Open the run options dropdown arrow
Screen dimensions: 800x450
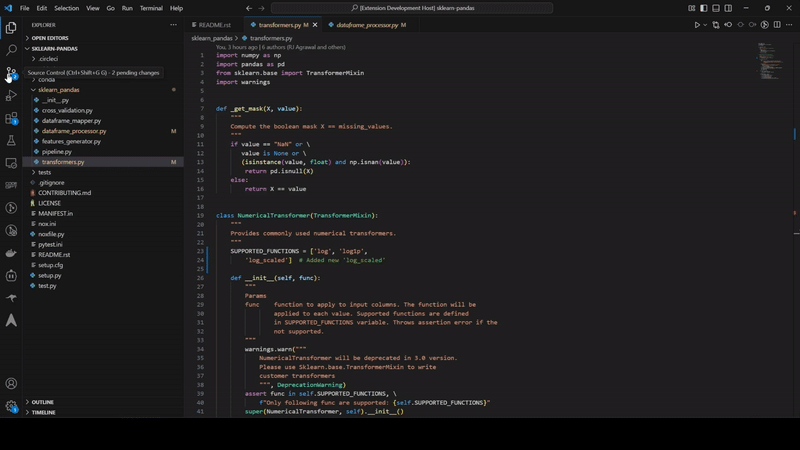[x=705, y=24]
